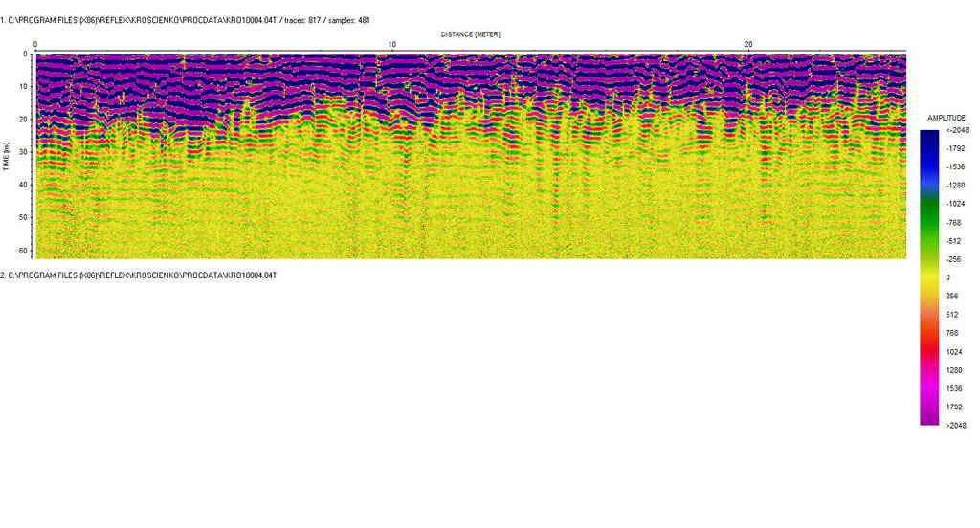The width and height of the screenshot is (980, 528).
Task: Select the red section of amplitude colorbar
Action: [x=928, y=341]
